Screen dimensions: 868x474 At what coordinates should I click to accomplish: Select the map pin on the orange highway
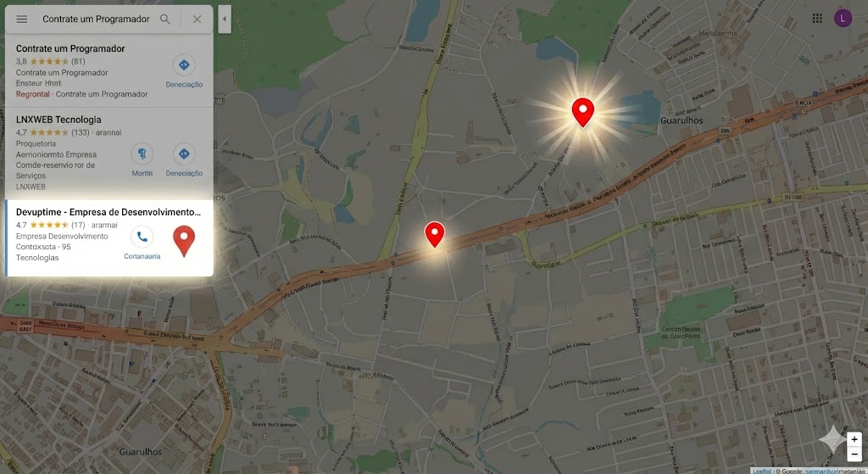435,234
